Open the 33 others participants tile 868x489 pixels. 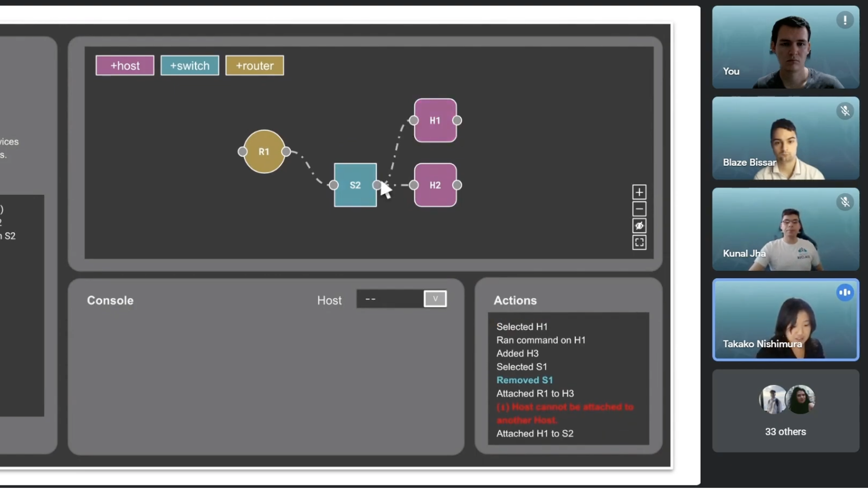pos(785,411)
